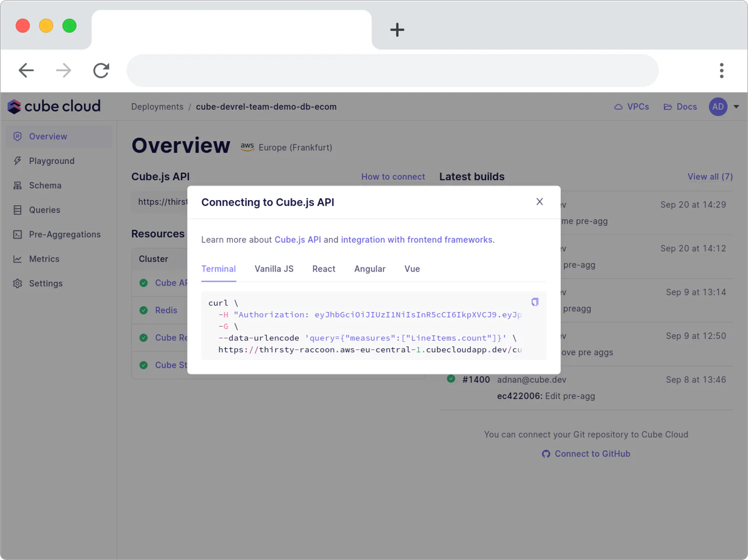The width and height of the screenshot is (748, 560).
Task: Reload the page with the refresh icon
Action: click(101, 71)
